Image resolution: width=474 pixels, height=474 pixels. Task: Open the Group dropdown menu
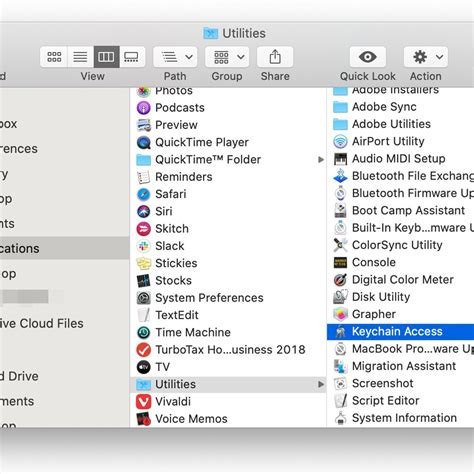coord(227,57)
